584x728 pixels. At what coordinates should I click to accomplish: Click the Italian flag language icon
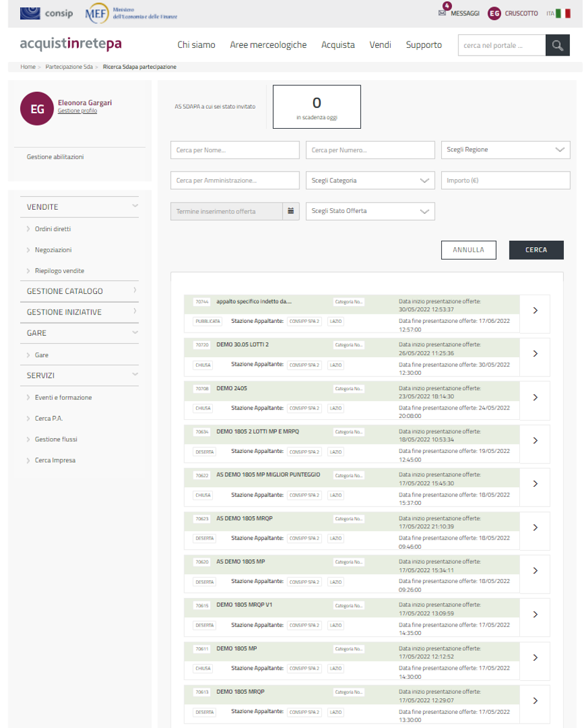pyautogui.click(x=563, y=13)
